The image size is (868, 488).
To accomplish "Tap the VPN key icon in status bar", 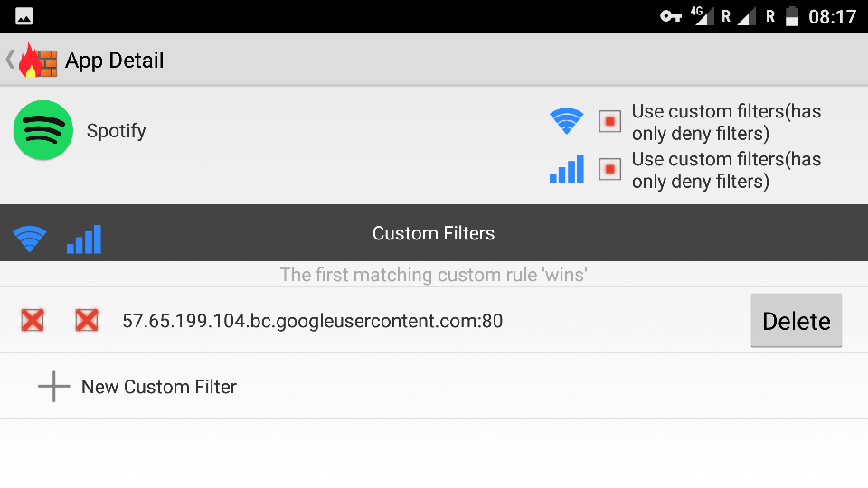I will pyautogui.click(x=670, y=16).
